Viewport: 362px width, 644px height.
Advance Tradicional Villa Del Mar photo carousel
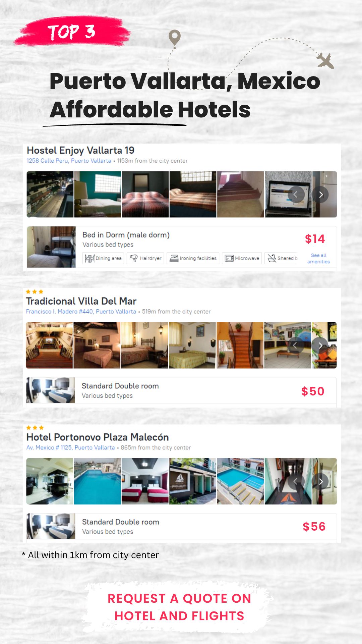tap(320, 345)
